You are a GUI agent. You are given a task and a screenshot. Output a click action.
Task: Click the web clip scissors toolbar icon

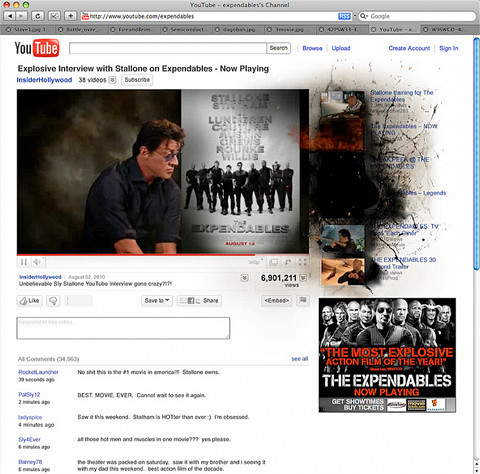(54, 16)
